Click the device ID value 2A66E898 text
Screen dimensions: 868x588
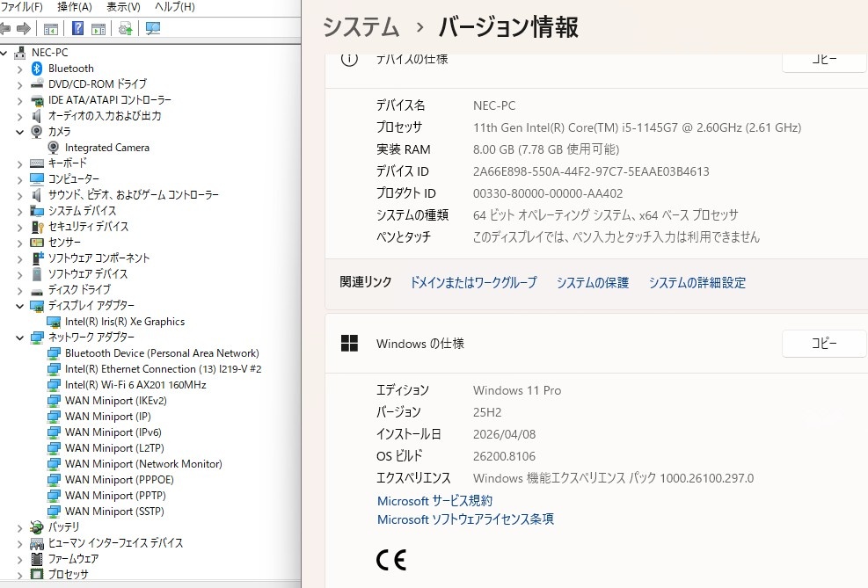591,171
